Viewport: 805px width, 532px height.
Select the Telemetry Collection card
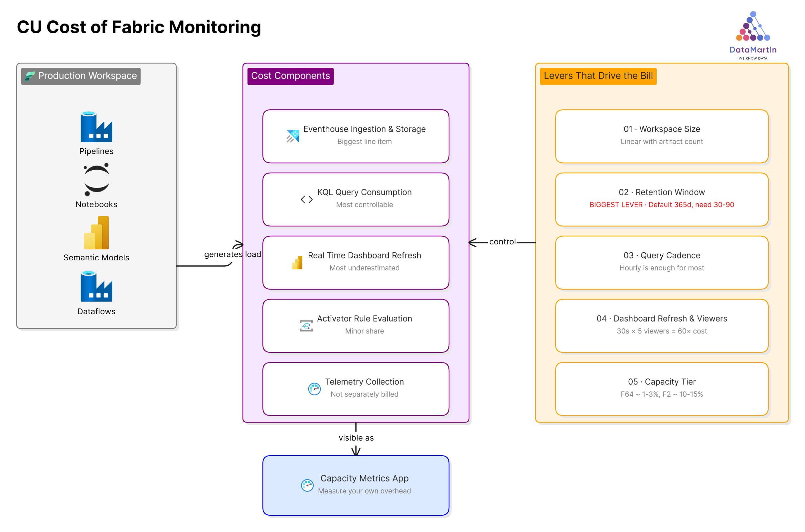(356, 389)
